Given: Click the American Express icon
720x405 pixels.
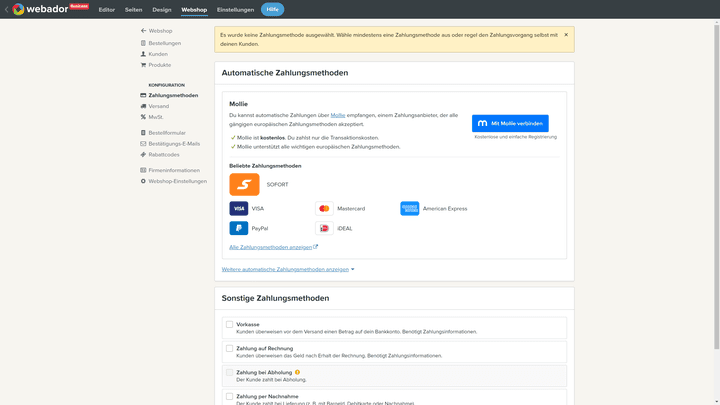Looking at the screenshot, I should pyautogui.click(x=410, y=208).
